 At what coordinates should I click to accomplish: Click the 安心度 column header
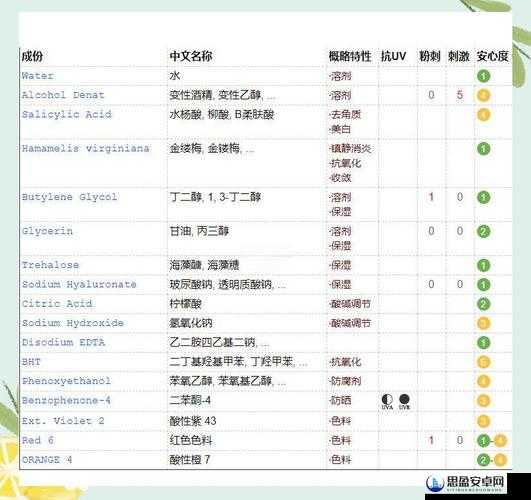coord(492,56)
